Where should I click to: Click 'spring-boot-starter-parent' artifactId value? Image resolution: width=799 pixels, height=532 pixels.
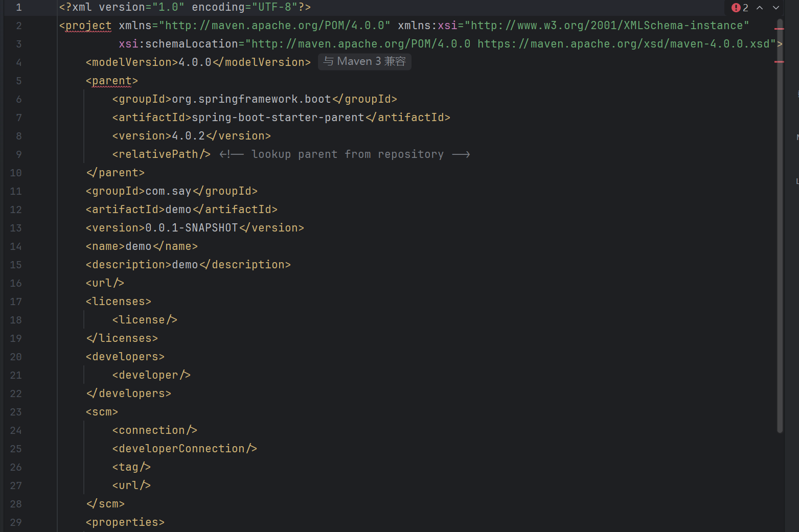(x=278, y=118)
